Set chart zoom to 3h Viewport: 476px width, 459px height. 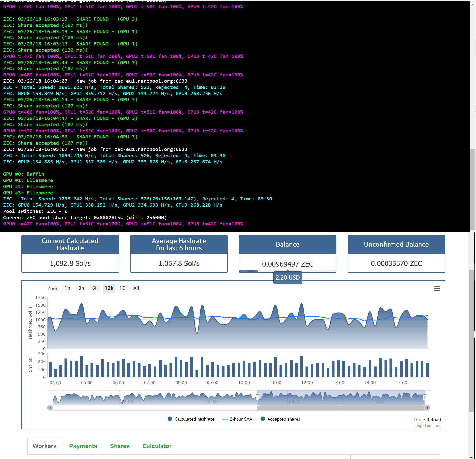coord(81,288)
